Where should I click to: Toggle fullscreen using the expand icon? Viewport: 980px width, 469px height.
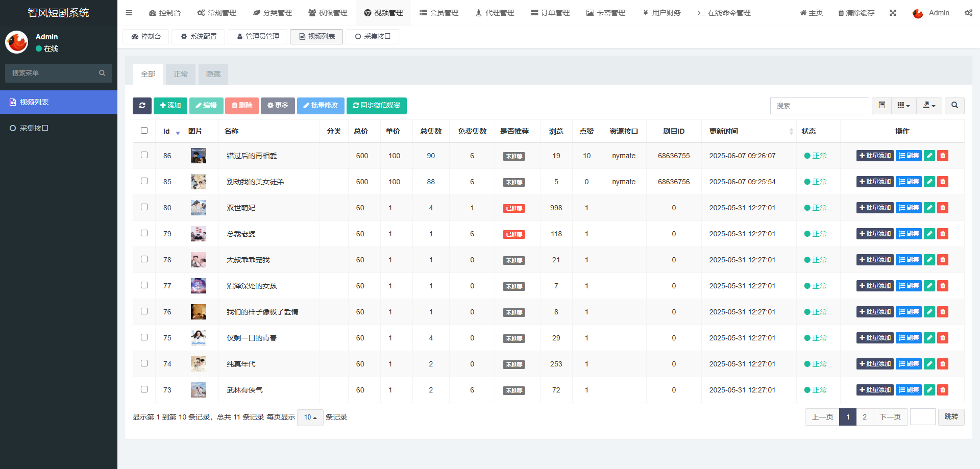click(x=893, y=13)
